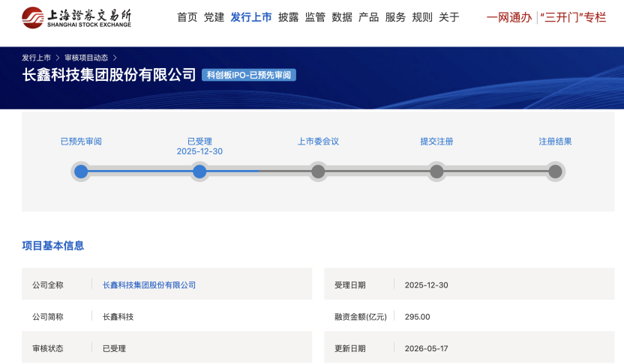This screenshot has height=364, width=624.
Task: Click the 更新日期 value 2026-05-17
Action: point(426,348)
